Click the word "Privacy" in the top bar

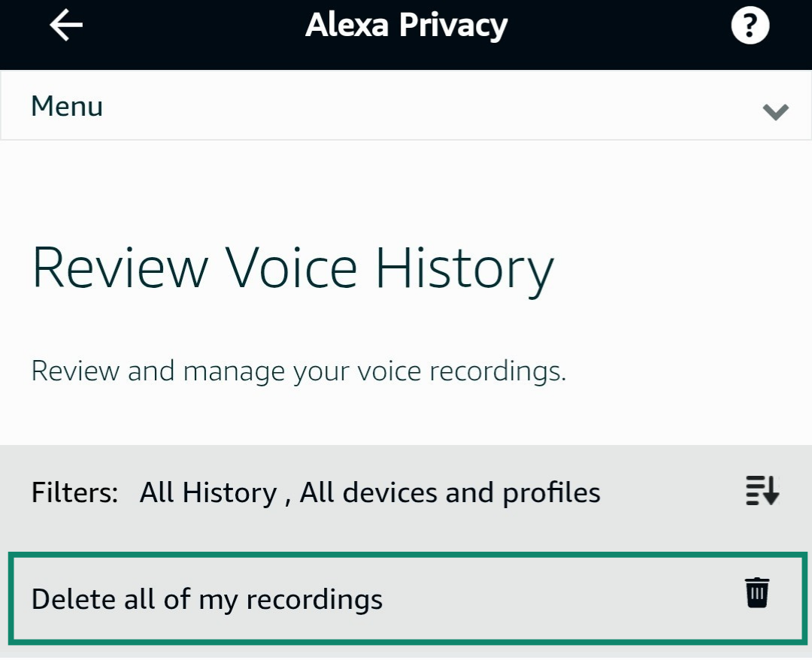pyautogui.click(x=453, y=26)
